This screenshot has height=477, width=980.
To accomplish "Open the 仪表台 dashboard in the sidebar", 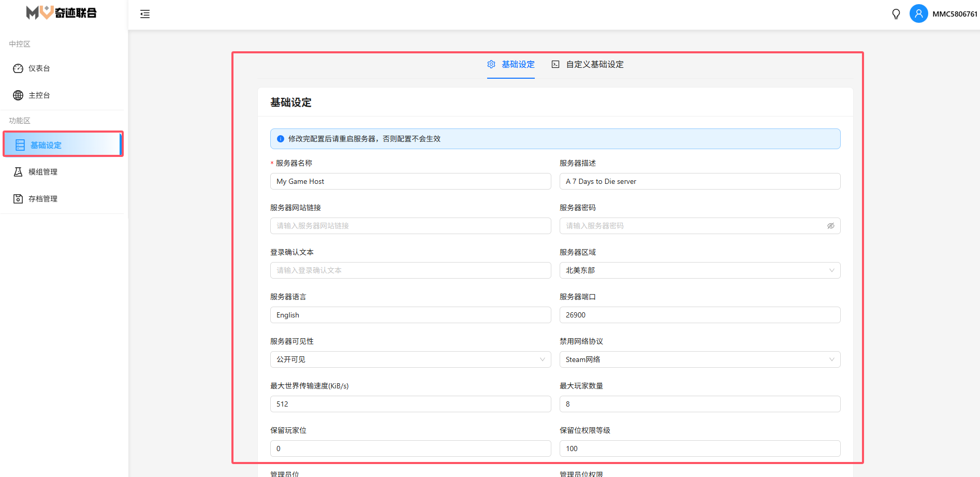I will coord(39,68).
